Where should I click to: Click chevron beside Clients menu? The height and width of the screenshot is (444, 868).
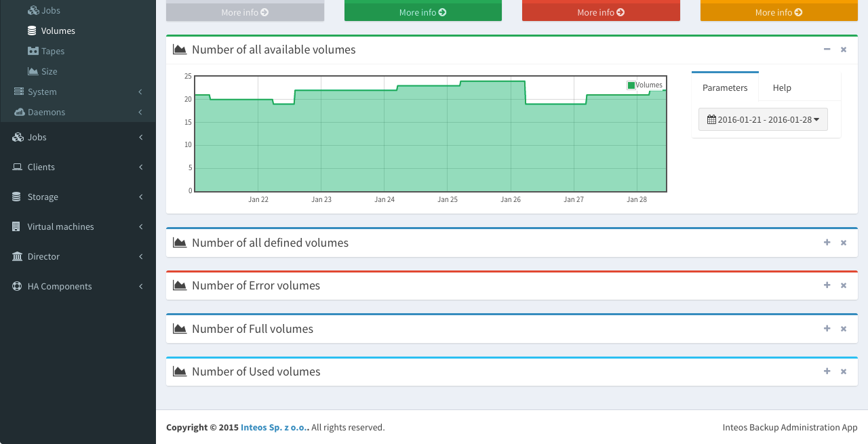pyautogui.click(x=140, y=167)
